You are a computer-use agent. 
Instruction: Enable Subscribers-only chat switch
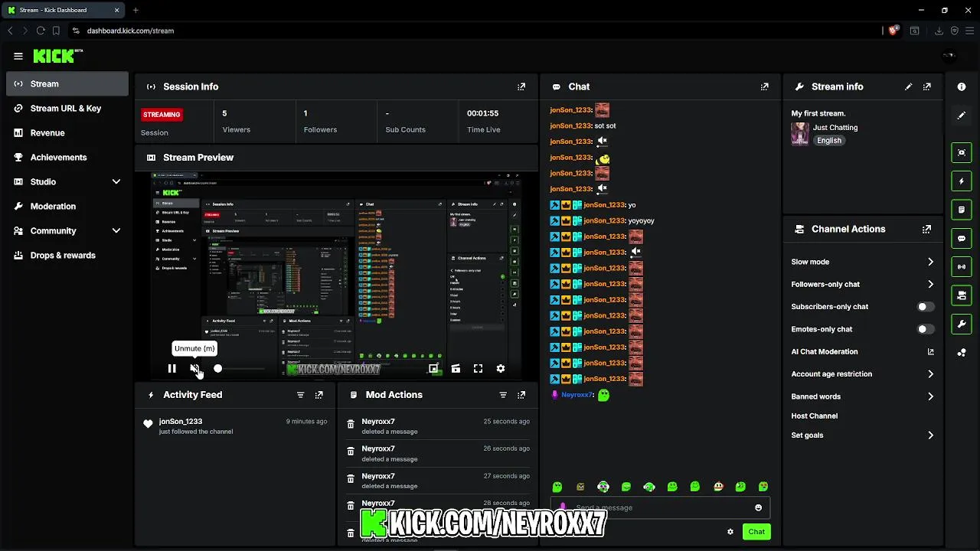(925, 307)
